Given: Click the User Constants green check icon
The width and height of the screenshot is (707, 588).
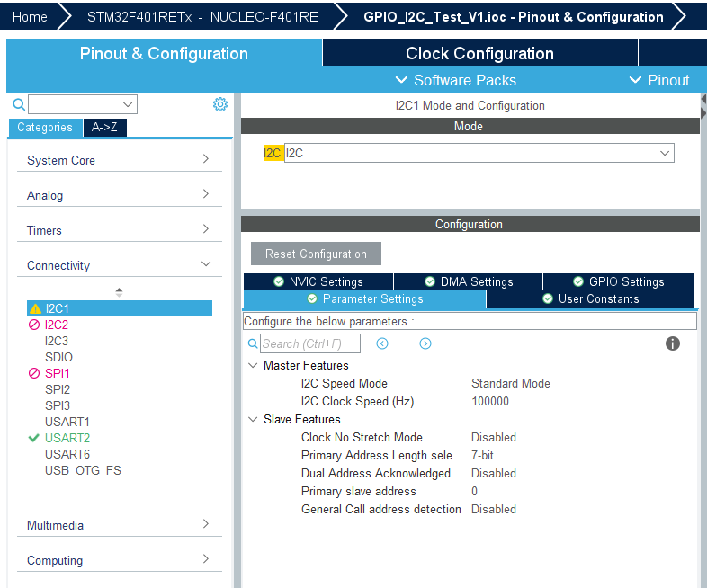Looking at the screenshot, I should tap(548, 298).
